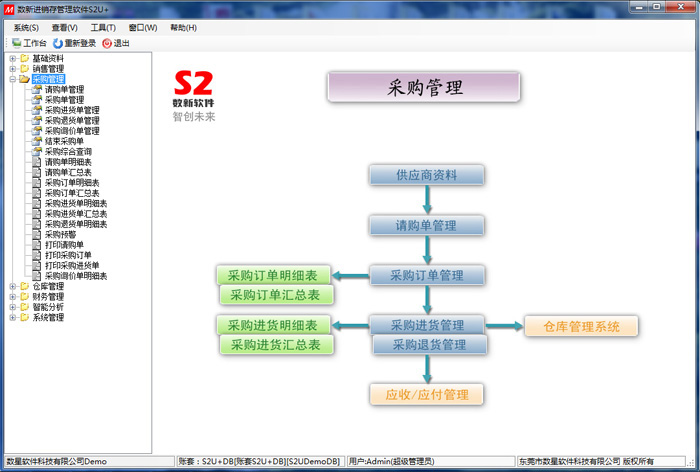Click the folder icon of 智能分析

pyautogui.click(x=25, y=307)
